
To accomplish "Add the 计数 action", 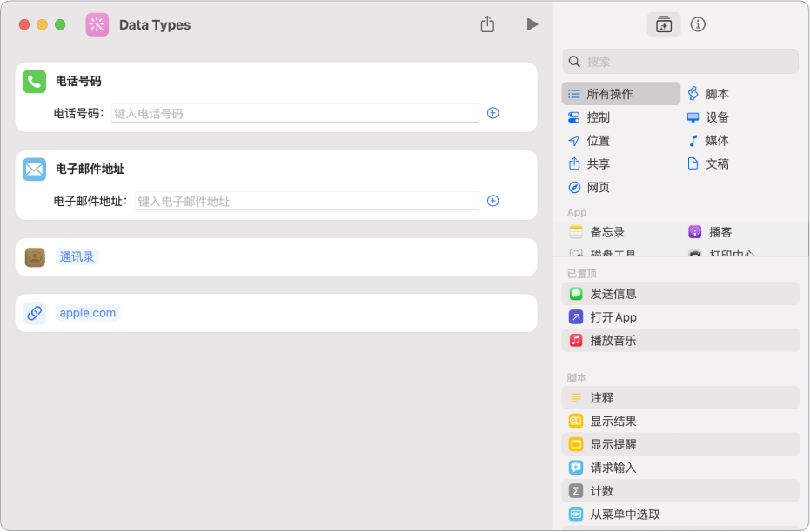I will click(x=680, y=491).
